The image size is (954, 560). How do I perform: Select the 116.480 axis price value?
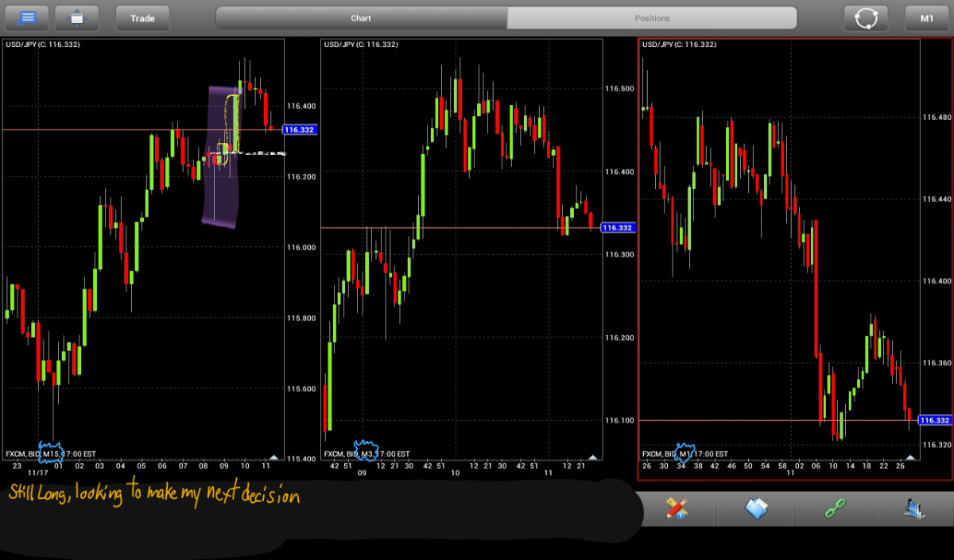[x=937, y=118]
